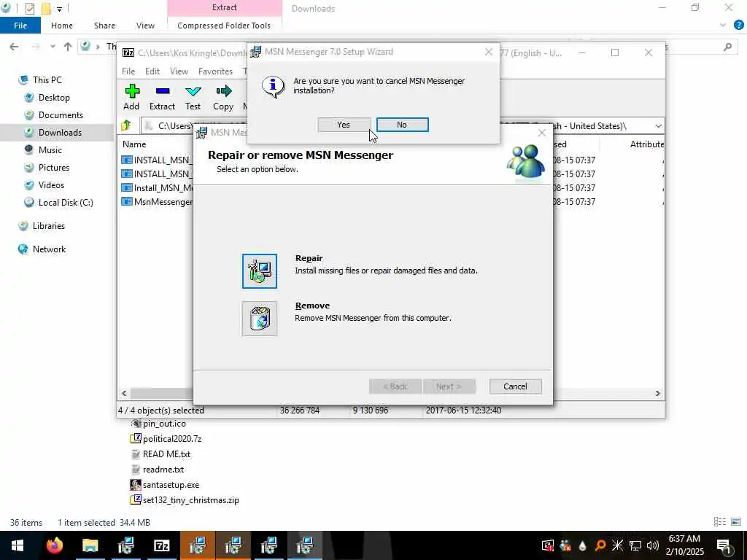
Task: Open the 7-Zip View menu
Action: pos(179,71)
